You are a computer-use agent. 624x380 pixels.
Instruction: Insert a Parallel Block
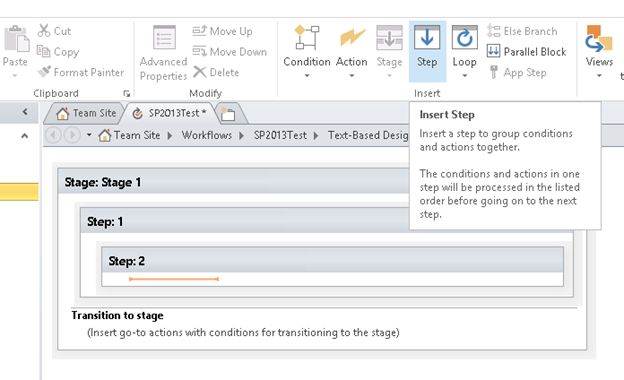coord(526,52)
